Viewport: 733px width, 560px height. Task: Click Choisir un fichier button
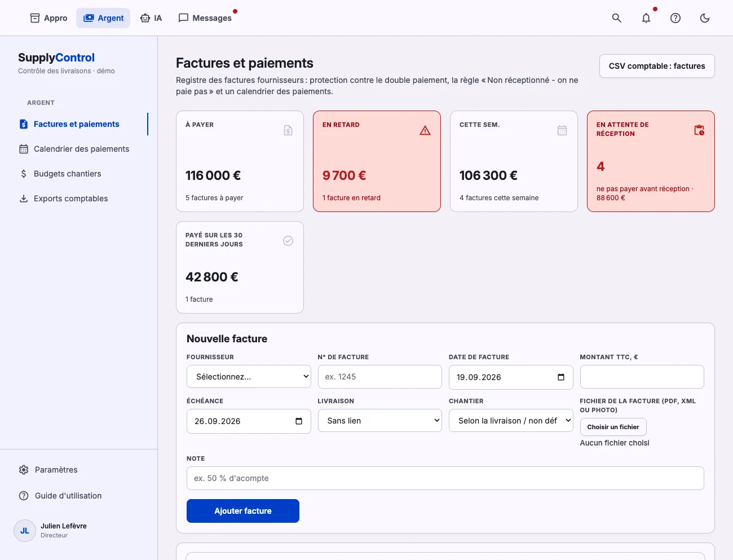tap(613, 427)
